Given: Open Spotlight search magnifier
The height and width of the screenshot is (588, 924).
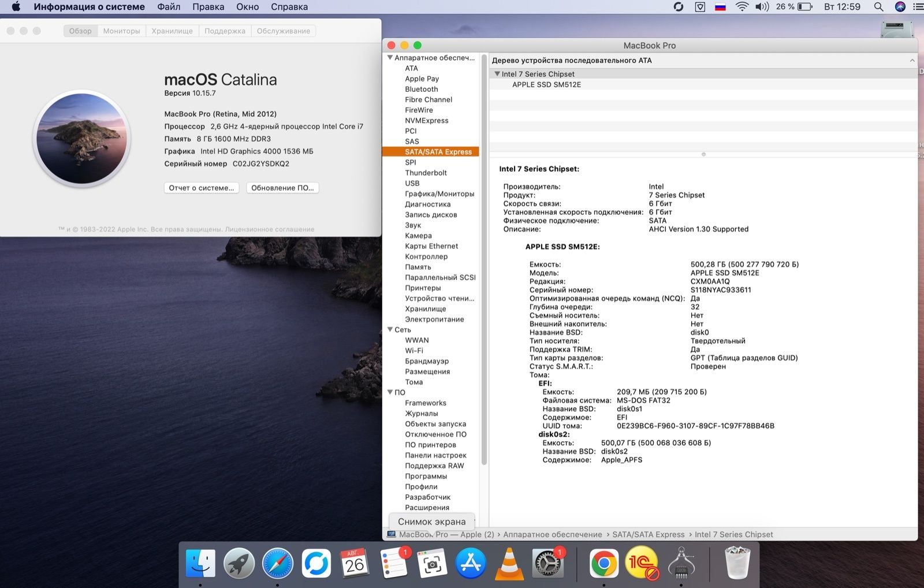Looking at the screenshot, I should 878,7.
